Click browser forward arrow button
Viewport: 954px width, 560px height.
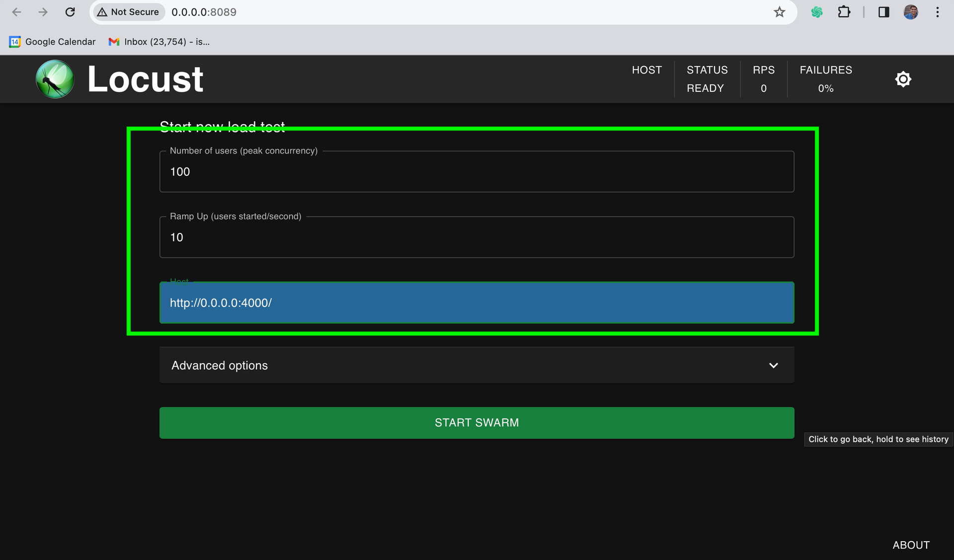click(x=43, y=12)
